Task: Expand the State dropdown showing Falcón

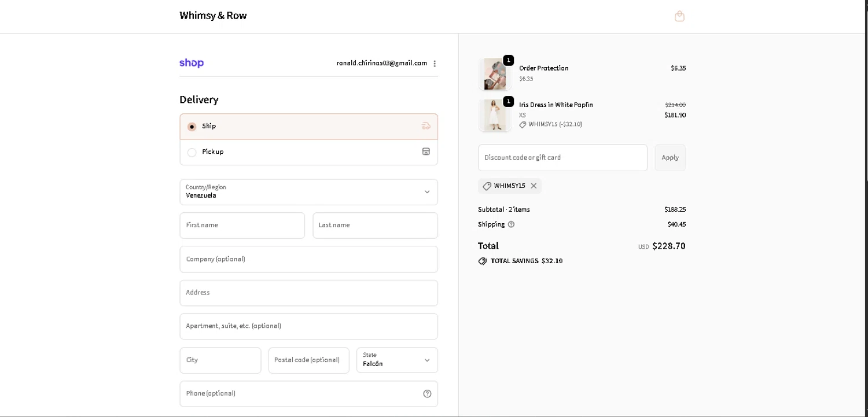Action: 397,360
